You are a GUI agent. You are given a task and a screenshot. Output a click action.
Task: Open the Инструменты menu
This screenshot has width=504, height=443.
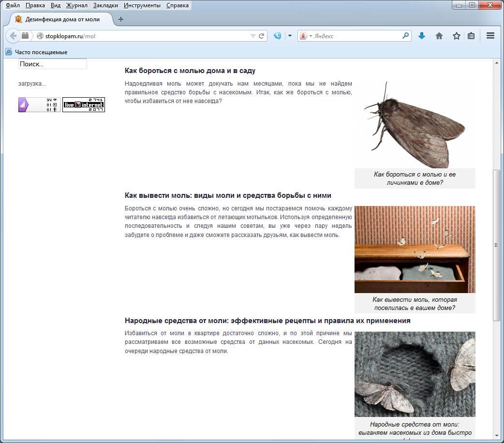(x=142, y=5)
